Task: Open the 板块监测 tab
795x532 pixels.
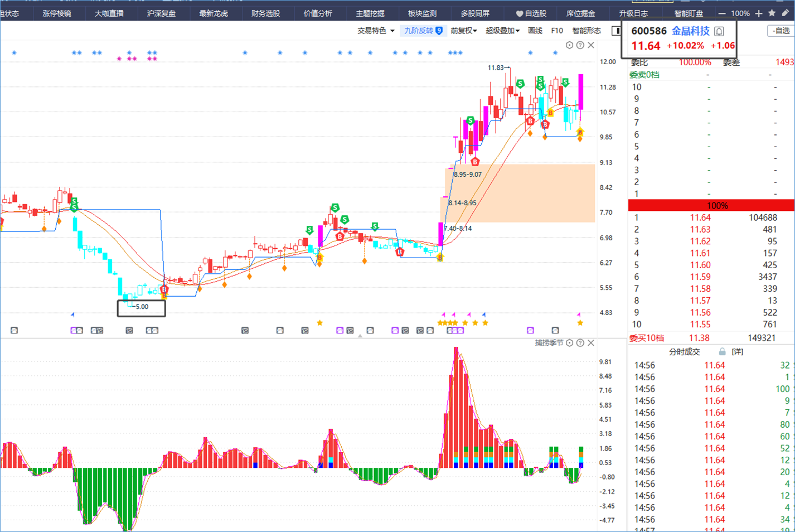Action: [422, 13]
